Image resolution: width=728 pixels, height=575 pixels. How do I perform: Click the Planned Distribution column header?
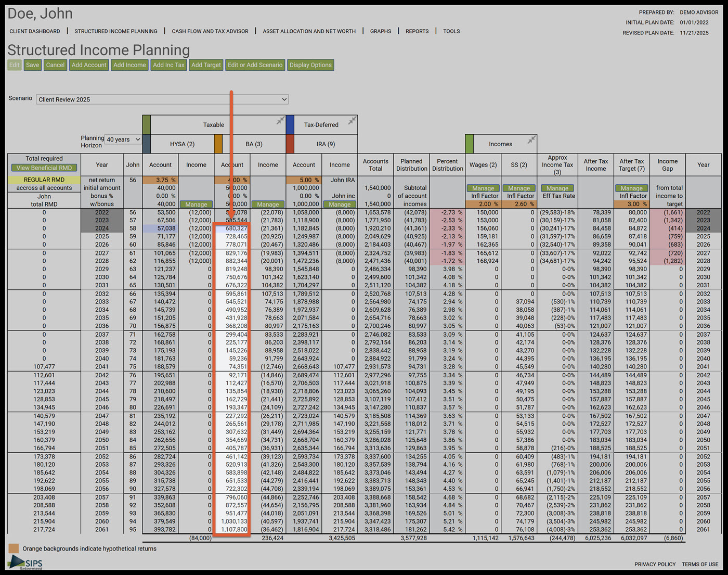pos(411,165)
